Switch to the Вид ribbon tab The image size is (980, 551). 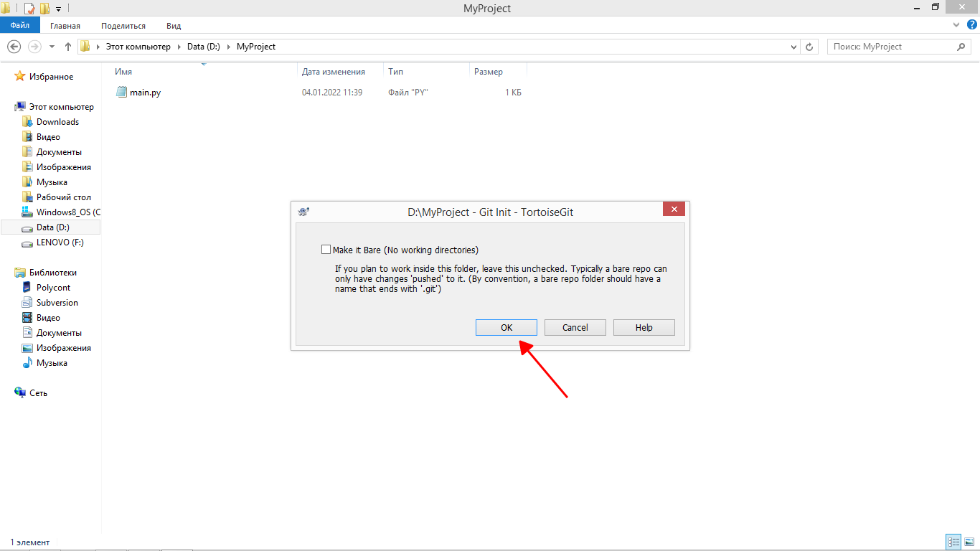click(x=174, y=25)
